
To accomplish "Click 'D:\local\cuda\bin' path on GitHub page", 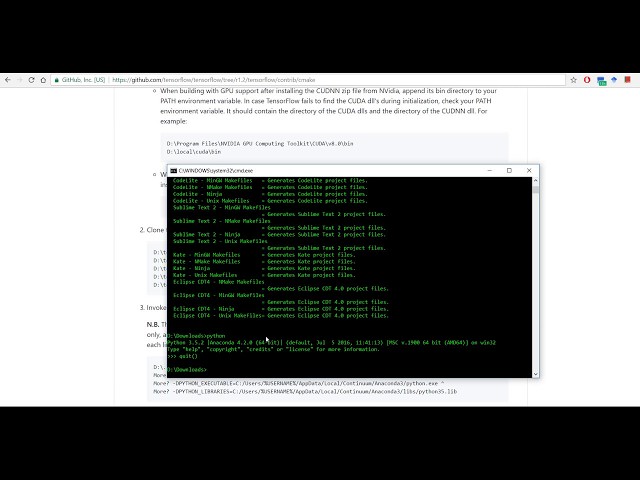I will pos(194,152).
